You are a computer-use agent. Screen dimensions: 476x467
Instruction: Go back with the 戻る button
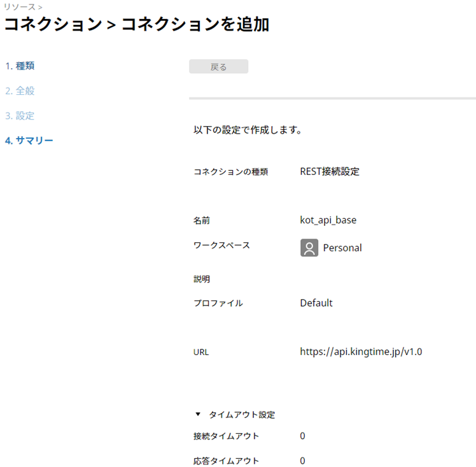(x=218, y=67)
